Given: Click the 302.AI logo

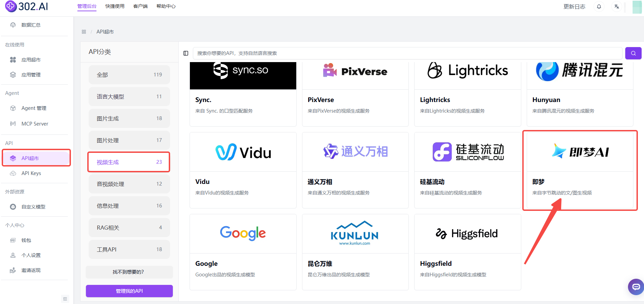Looking at the screenshot, I should pos(26,6).
